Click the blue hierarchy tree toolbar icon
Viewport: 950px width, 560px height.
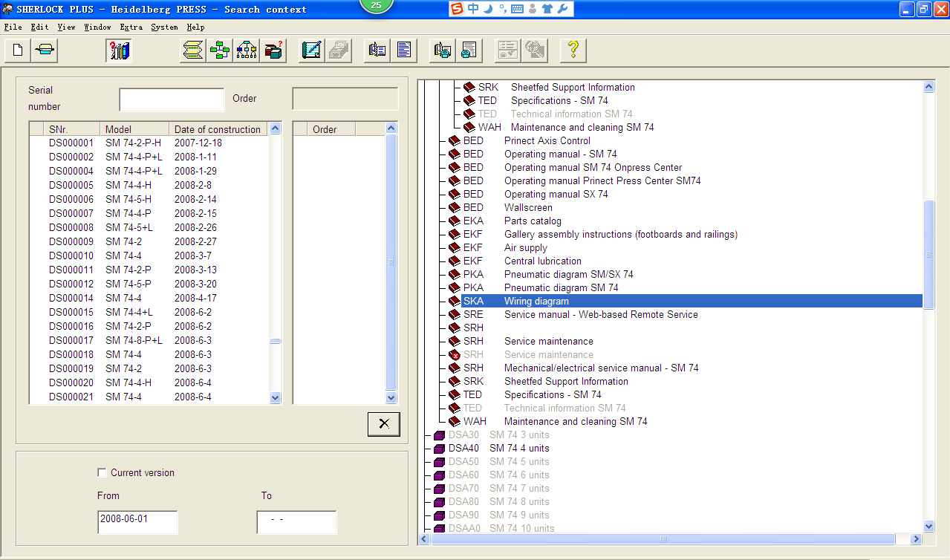(x=247, y=51)
